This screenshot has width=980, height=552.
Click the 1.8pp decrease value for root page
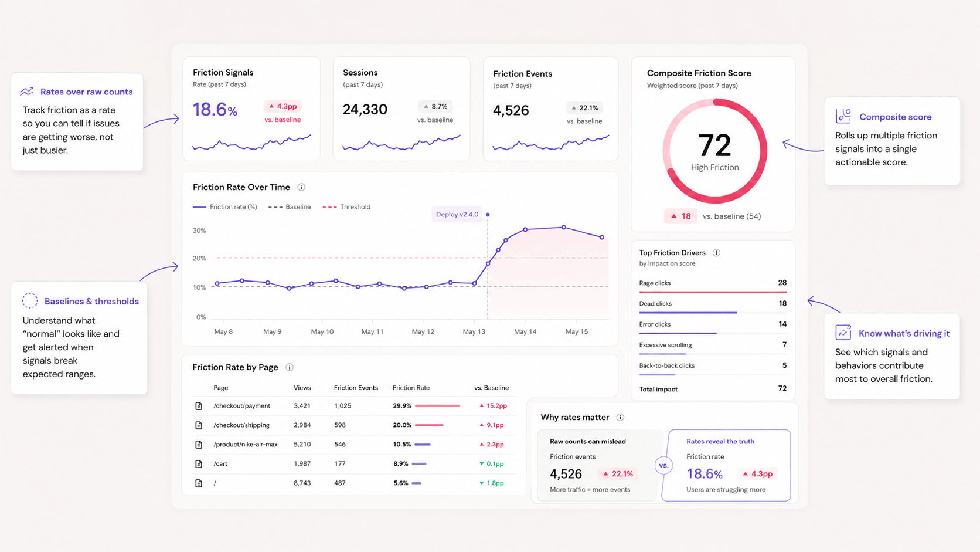click(x=492, y=483)
